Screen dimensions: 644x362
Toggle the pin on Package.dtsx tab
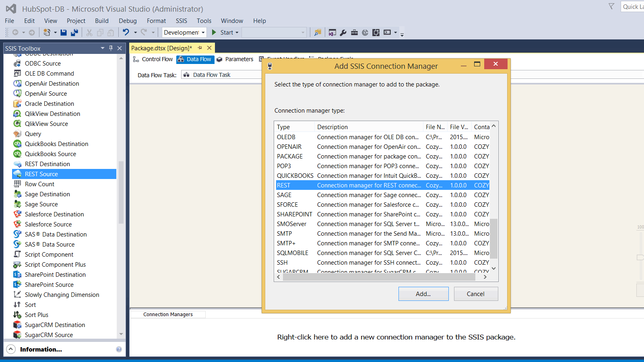click(200, 48)
